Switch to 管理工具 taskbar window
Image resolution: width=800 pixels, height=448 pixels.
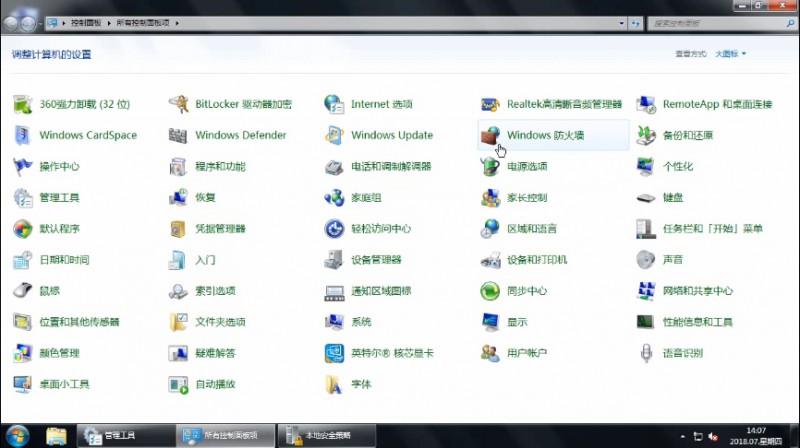click(x=126, y=436)
